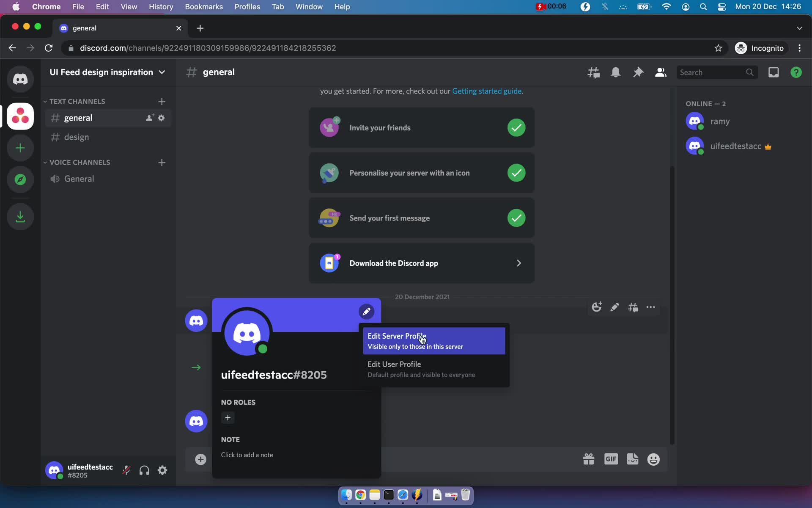The height and width of the screenshot is (508, 812).
Task: Add a text channel plus icon
Action: [162, 102]
